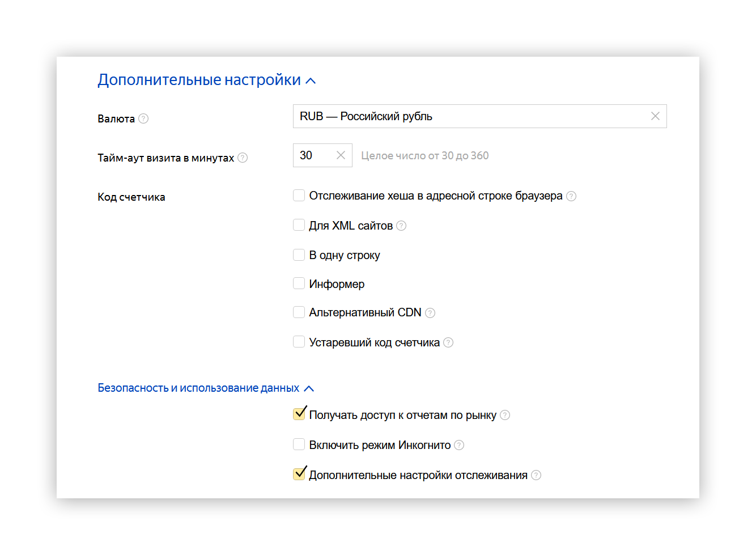The width and height of the screenshot is (756, 555).
Task: Enable the Информер checkbox
Action: click(x=299, y=283)
